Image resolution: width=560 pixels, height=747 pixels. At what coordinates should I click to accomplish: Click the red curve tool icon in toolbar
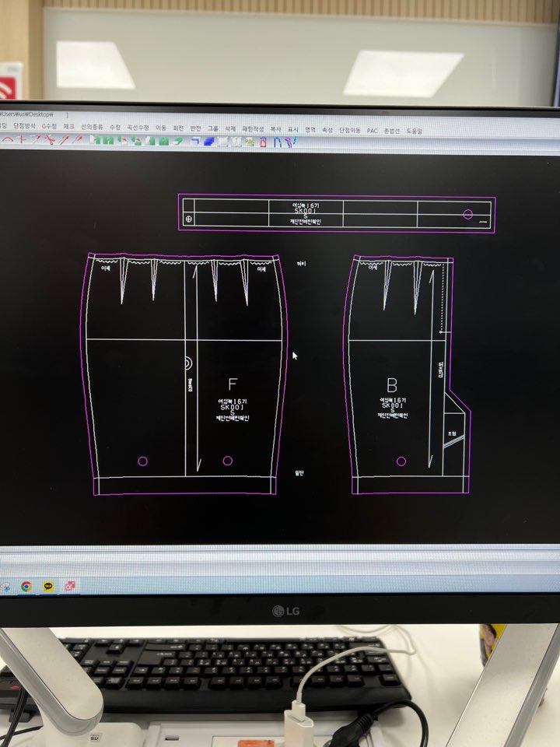pyautogui.click(x=8, y=141)
